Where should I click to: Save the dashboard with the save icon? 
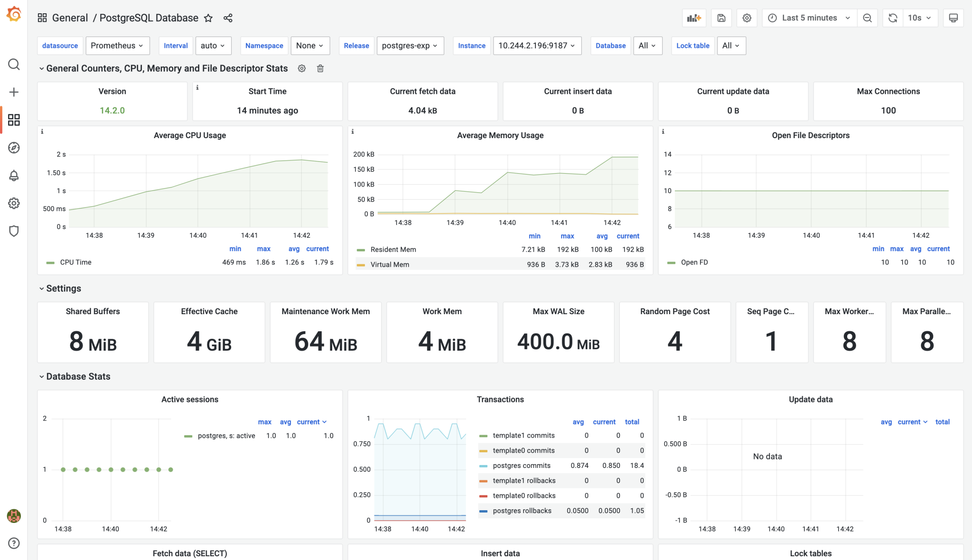click(721, 18)
